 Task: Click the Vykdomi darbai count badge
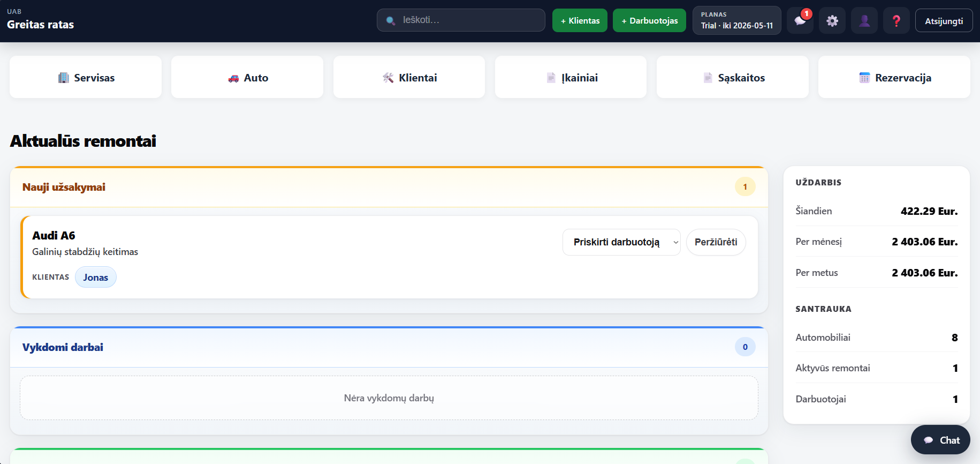(745, 347)
